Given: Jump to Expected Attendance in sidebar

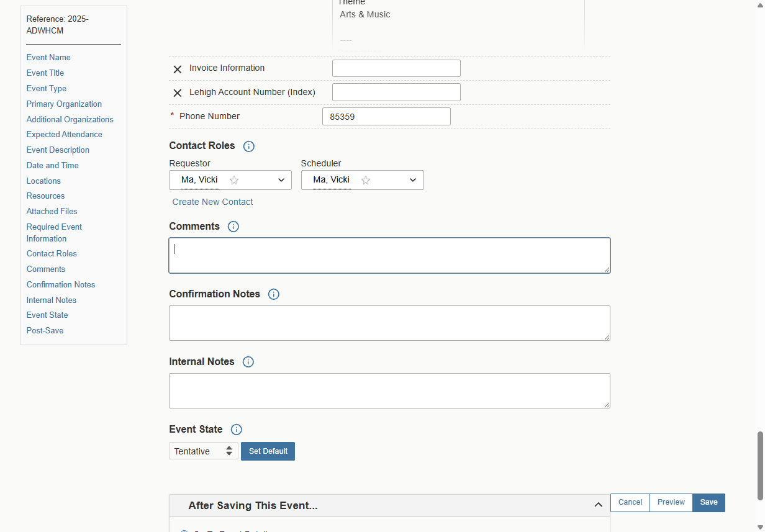Looking at the screenshot, I should coord(65,134).
